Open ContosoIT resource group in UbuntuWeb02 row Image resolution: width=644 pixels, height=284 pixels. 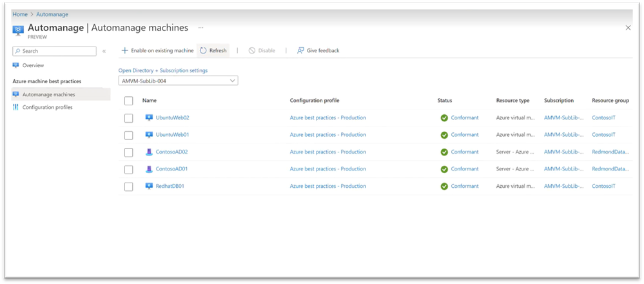[604, 117]
